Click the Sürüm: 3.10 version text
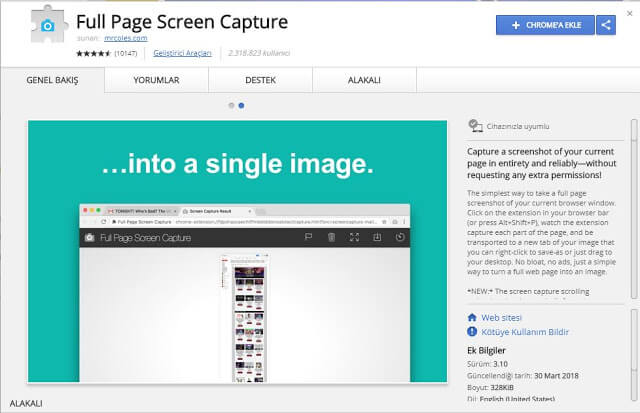This screenshot has width=640, height=413. tap(487, 364)
